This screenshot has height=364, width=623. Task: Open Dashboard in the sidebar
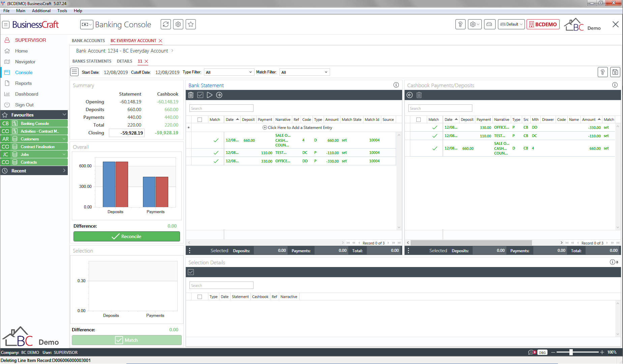[27, 94]
